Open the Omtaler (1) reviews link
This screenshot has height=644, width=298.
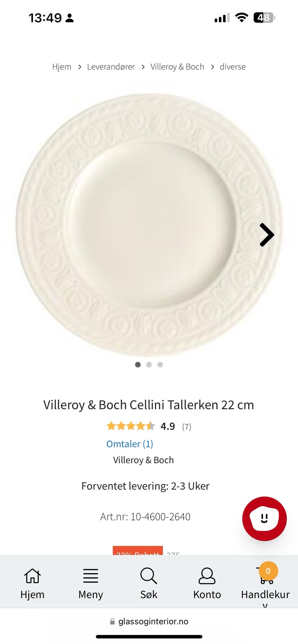pos(130,444)
